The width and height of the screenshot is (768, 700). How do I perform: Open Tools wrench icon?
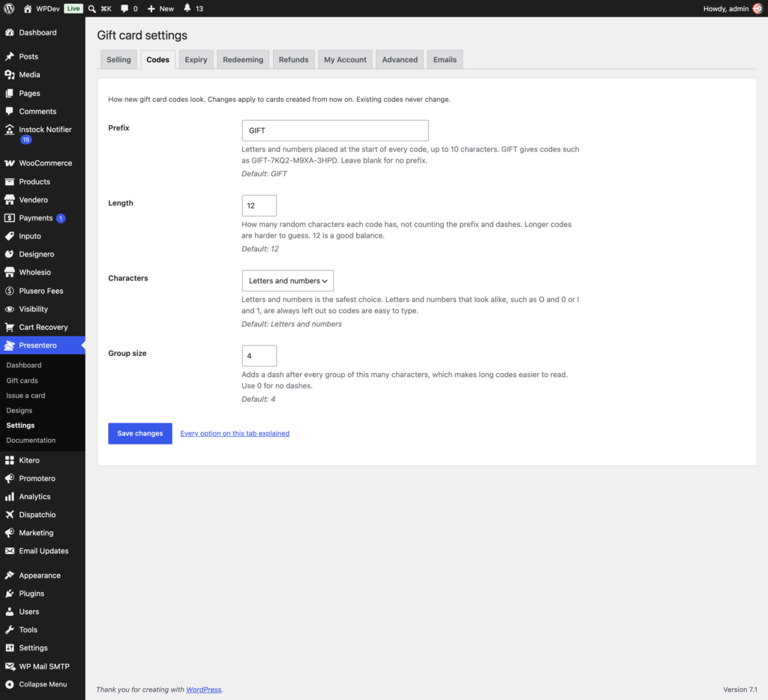point(9,630)
